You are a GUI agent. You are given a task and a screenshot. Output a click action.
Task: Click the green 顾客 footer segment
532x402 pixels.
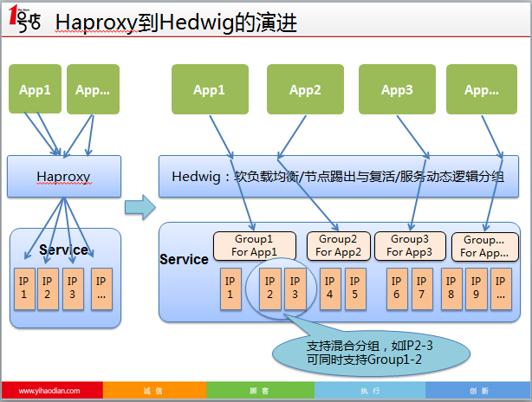point(261,390)
